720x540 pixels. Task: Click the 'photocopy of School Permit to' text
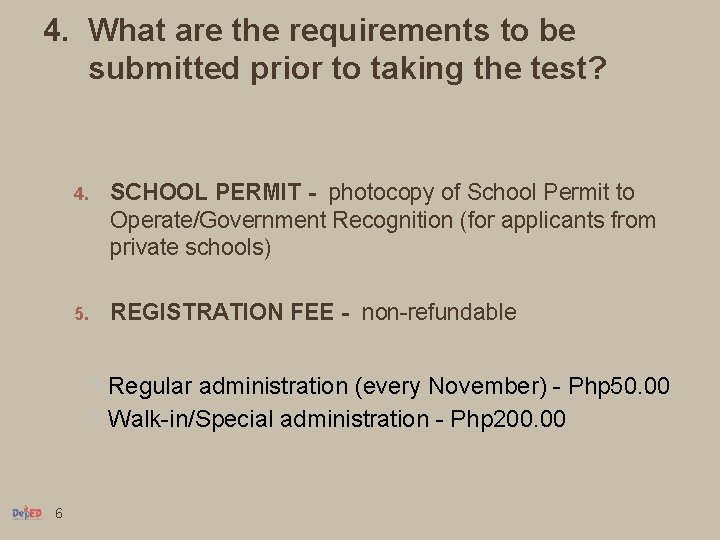pos(481,192)
